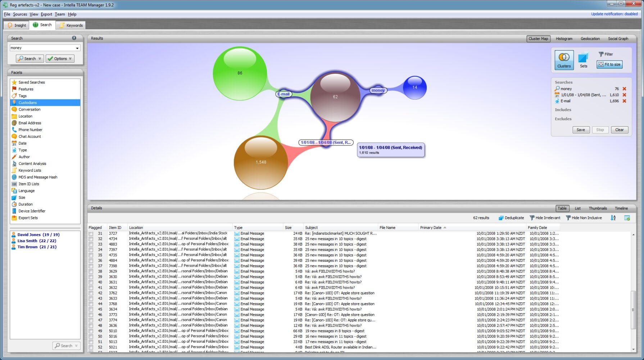Flag the checkbox for item 3727
Screen dimensions: 644x360
91,234
